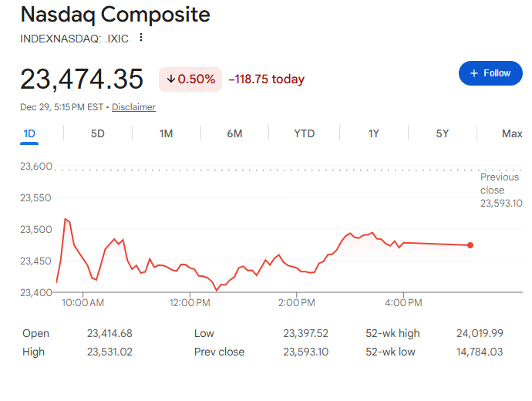
Task: Select the 5Y time range
Action: 443,133
